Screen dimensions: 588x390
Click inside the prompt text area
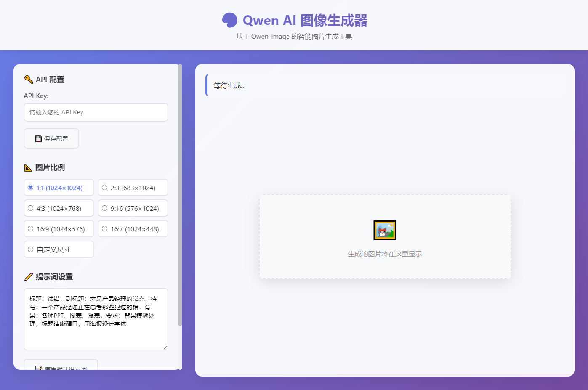click(x=96, y=319)
